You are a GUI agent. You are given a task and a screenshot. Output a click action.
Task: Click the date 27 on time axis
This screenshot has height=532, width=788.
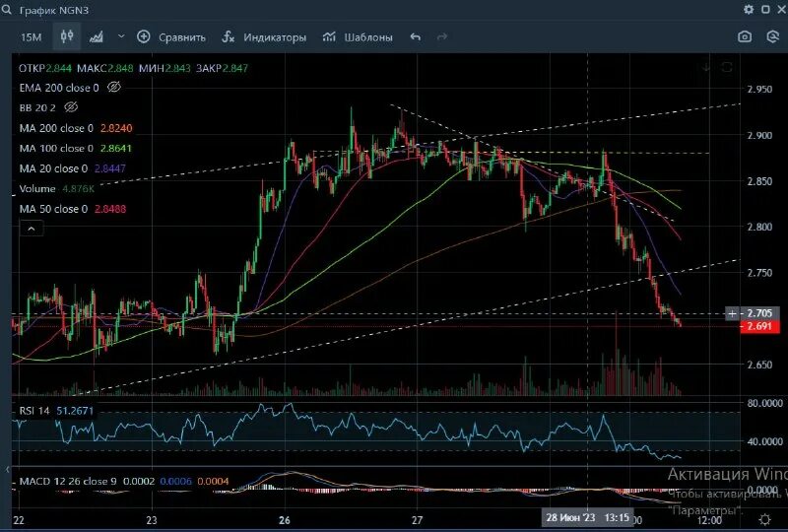[417, 520]
